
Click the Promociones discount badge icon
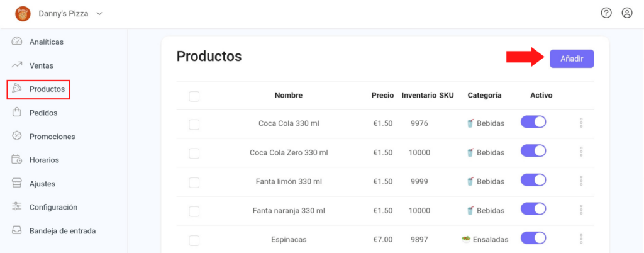pos(16,137)
